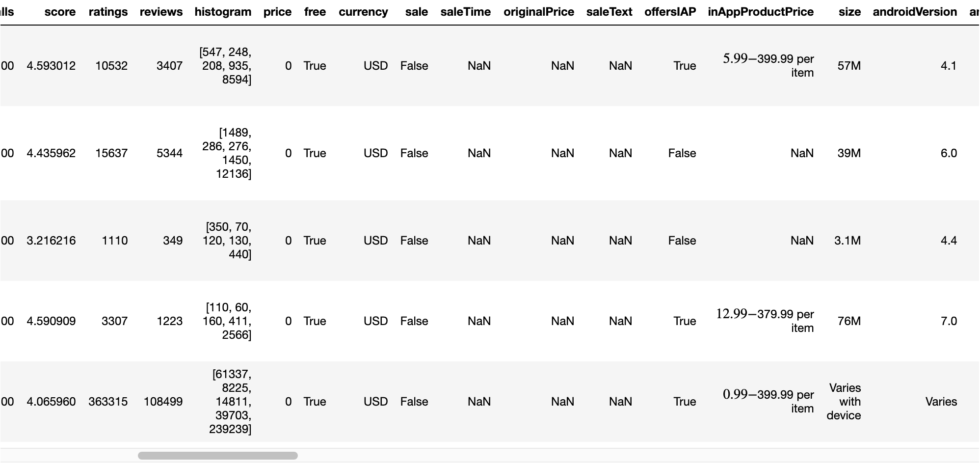Select the histogram column header

click(x=223, y=12)
